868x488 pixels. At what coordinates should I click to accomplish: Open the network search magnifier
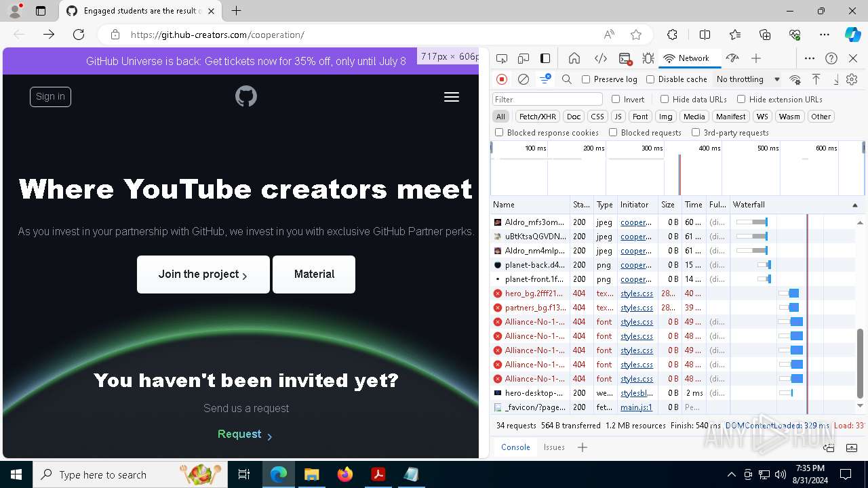point(567,79)
